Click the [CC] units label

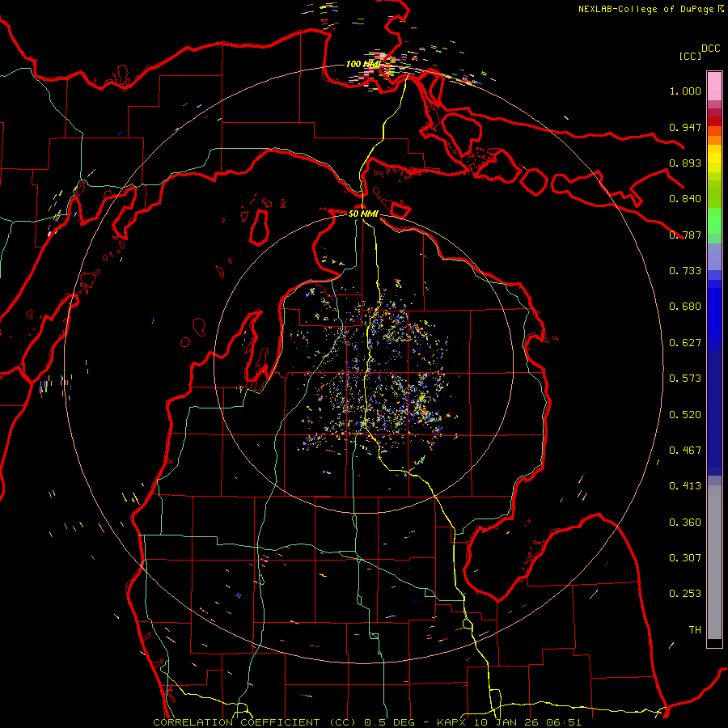690,56
